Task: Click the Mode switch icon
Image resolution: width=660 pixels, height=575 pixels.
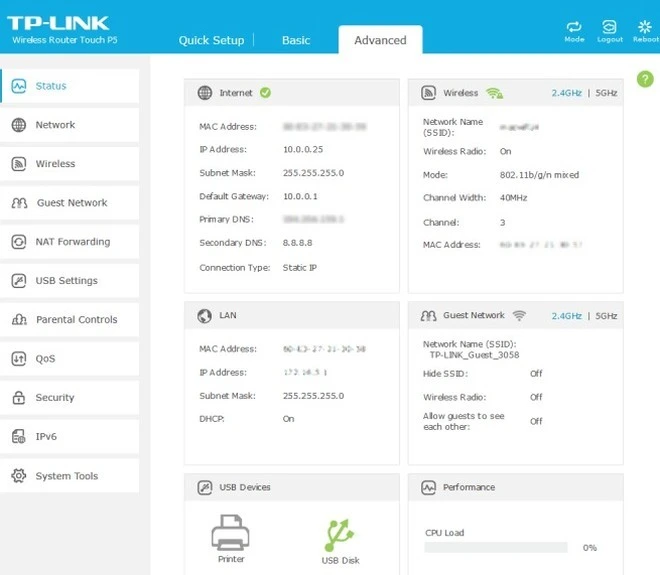Action: [574, 28]
